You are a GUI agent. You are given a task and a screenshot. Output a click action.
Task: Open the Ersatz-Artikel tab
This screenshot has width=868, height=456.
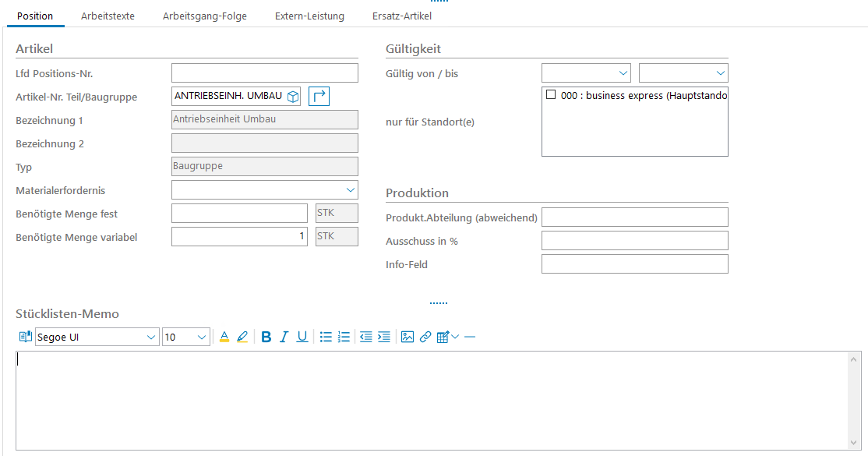(401, 16)
